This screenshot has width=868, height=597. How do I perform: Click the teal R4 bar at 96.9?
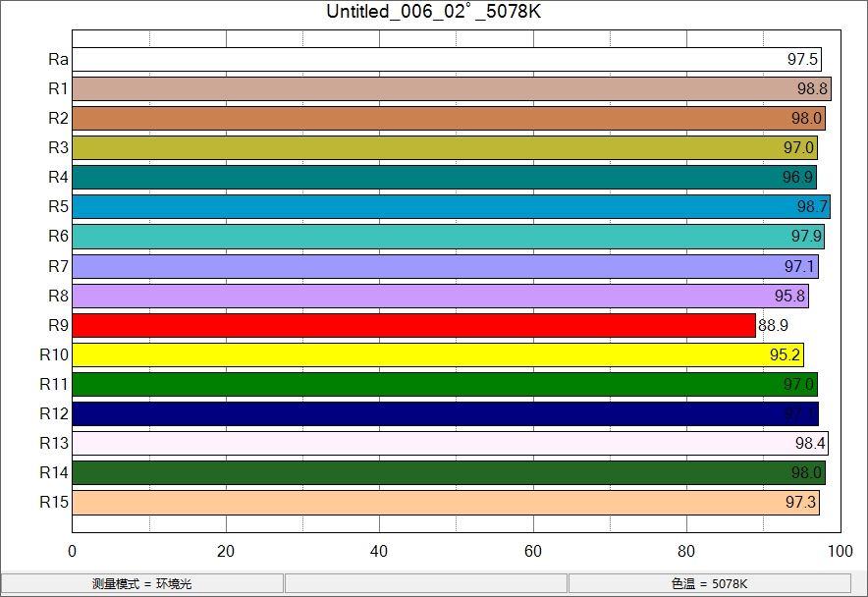444,178
